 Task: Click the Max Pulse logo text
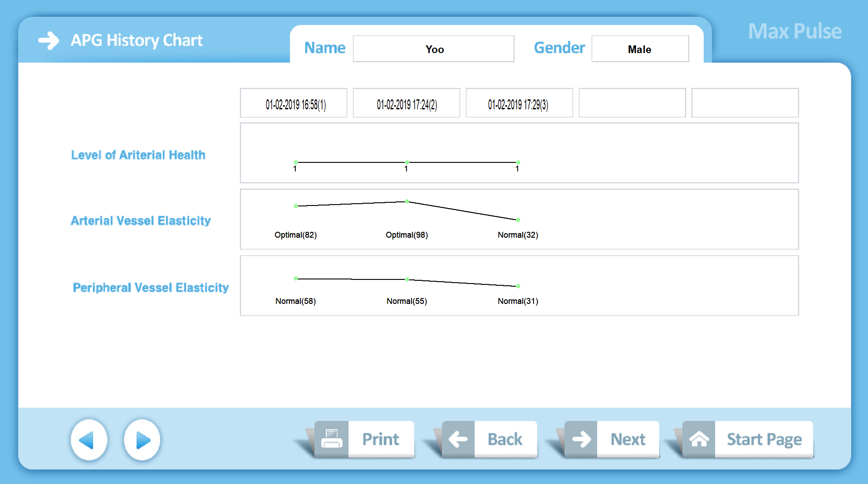[794, 31]
